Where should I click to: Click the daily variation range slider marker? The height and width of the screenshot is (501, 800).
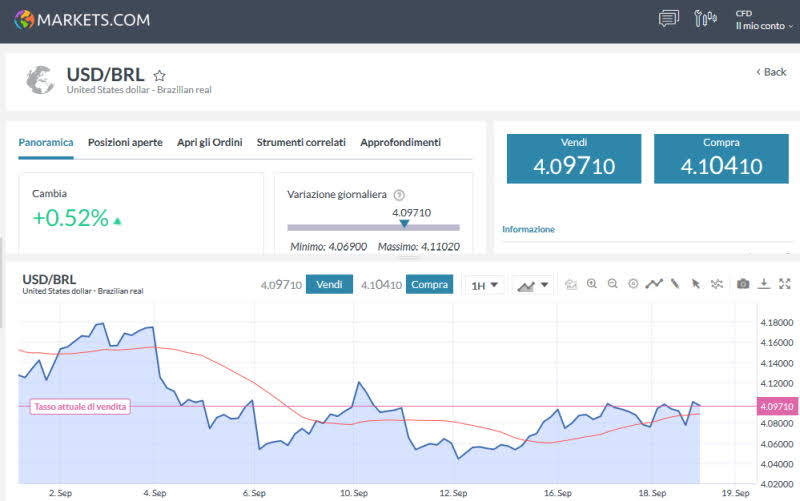coord(404,224)
